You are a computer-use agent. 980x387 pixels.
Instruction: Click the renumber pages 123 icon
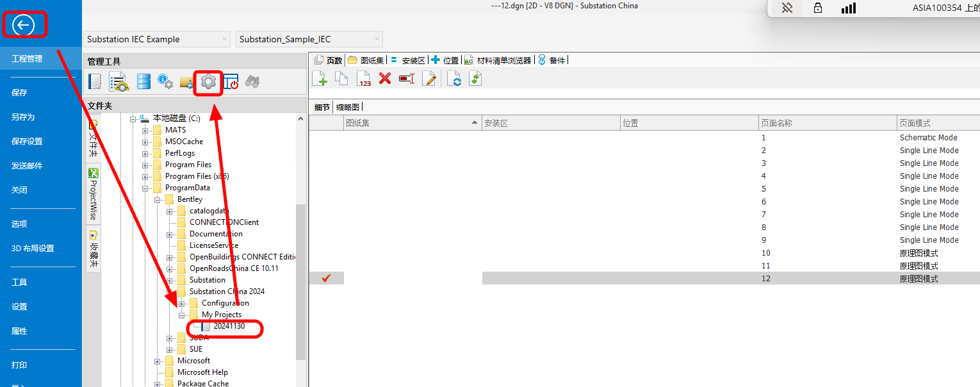(364, 79)
